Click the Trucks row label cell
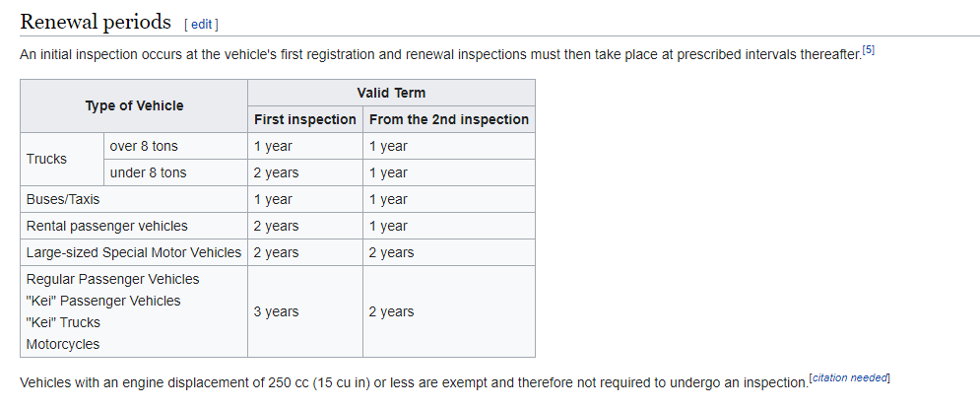Screen dimensions: 980x409 pos(47,159)
